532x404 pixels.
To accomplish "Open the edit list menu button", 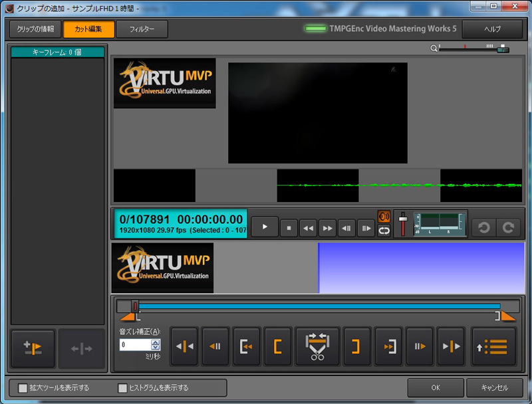I will [x=493, y=346].
